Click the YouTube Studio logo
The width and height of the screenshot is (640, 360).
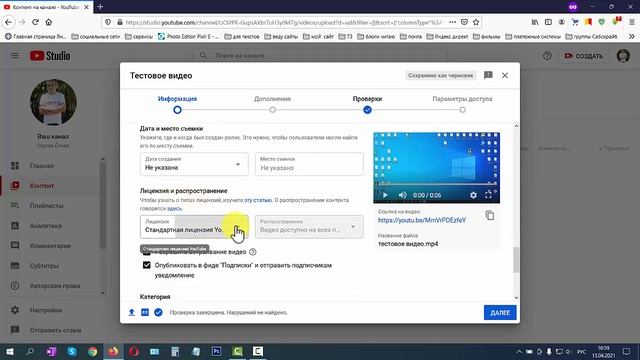pyautogui.click(x=50, y=56)
